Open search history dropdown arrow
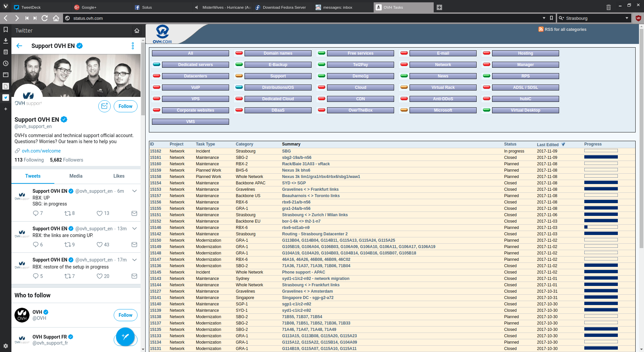 pos(627,18)
